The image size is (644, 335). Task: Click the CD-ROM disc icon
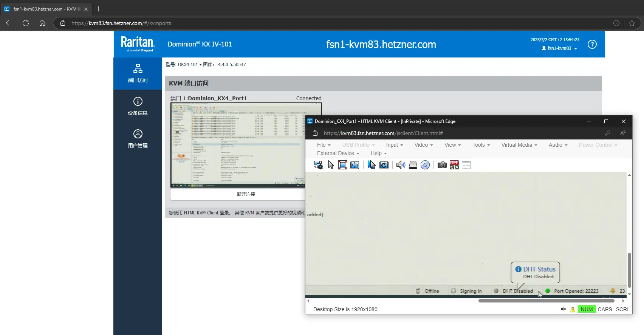[425, 165]
